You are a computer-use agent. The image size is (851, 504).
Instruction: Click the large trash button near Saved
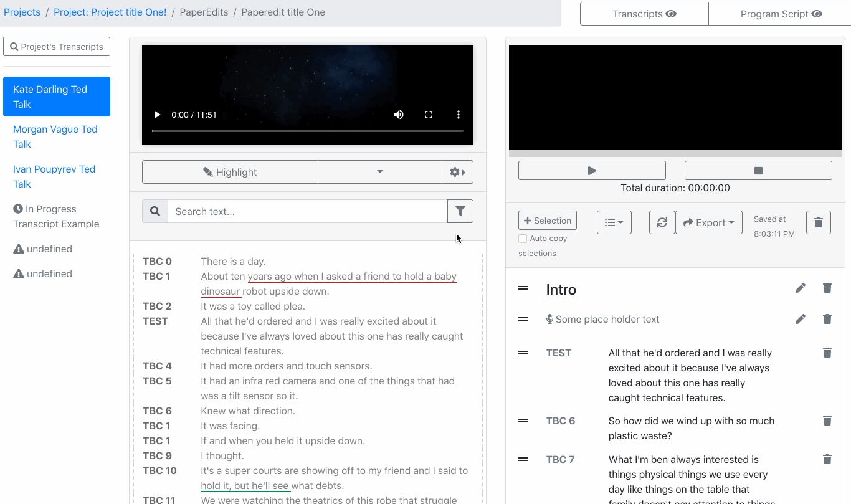818,222
